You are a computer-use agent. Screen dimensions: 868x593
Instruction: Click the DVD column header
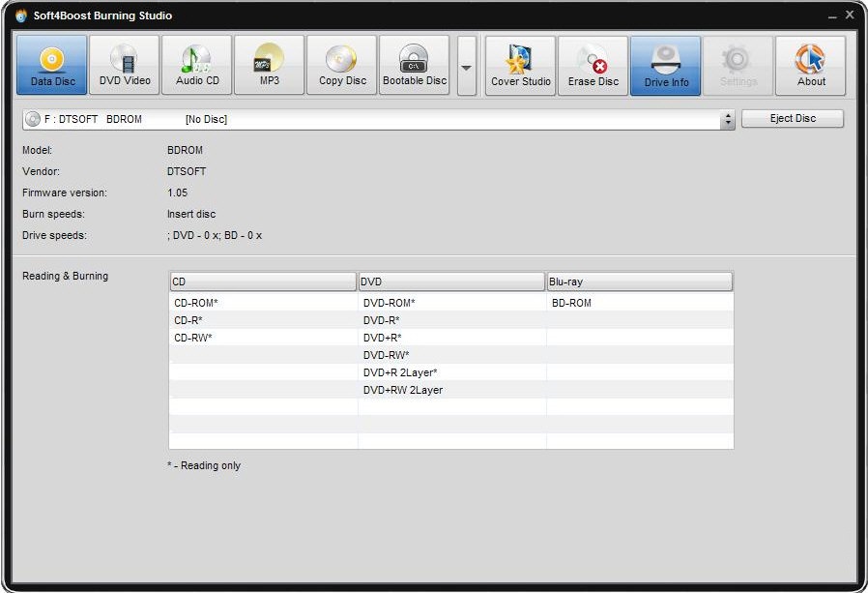point(451,282)
